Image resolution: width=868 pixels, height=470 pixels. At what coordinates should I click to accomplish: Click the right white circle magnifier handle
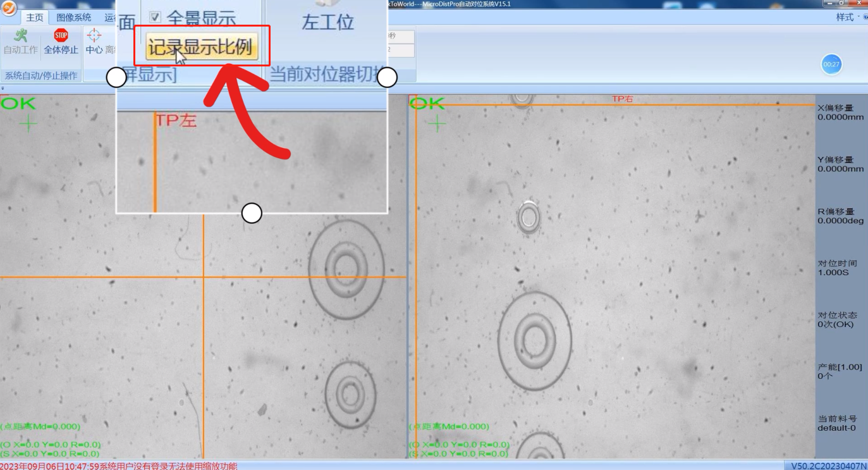(387, 77)
